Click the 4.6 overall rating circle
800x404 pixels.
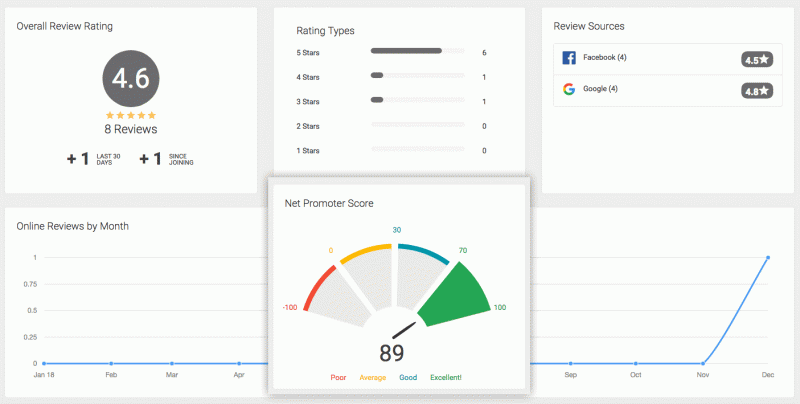tap(131, 79)
